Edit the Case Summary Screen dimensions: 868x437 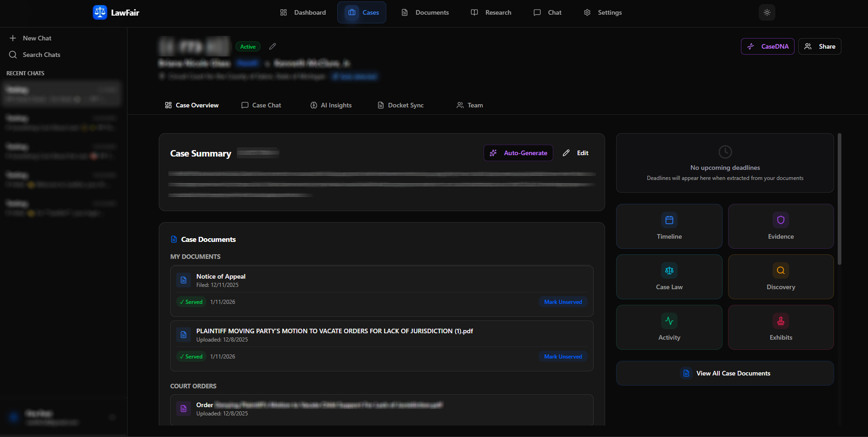pos(576,153)
